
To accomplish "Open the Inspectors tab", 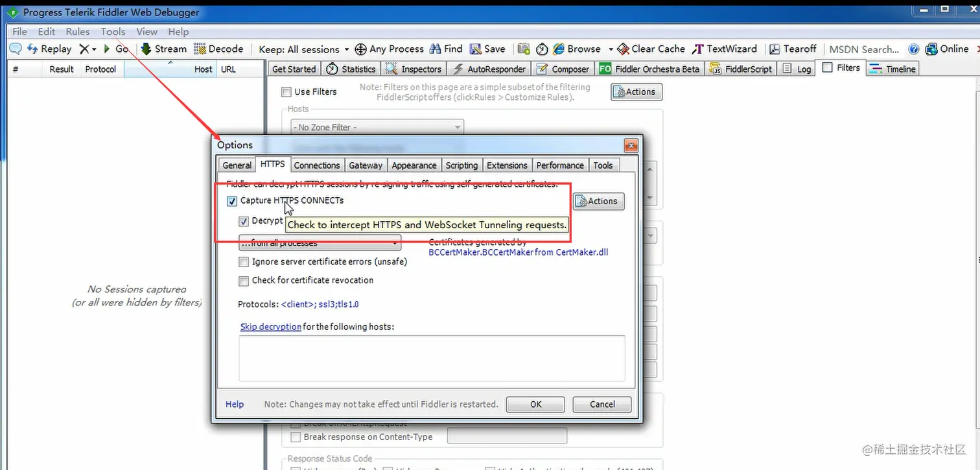I will (413, 69).
